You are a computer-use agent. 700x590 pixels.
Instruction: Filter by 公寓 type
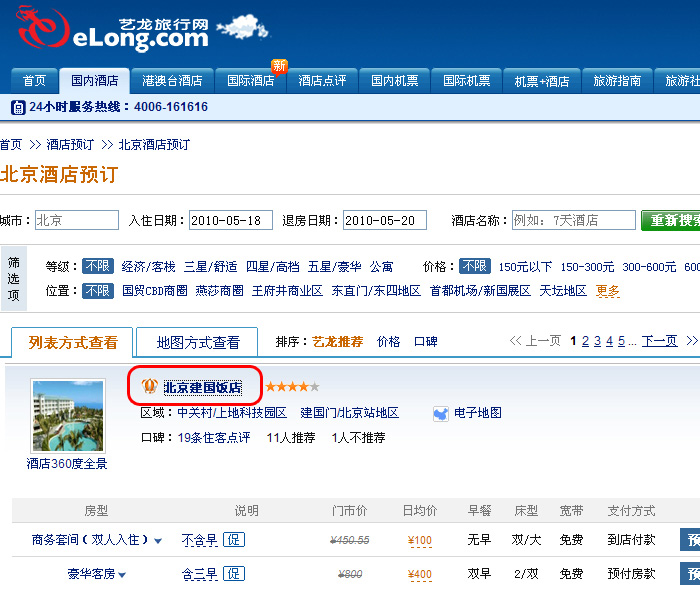382,267
